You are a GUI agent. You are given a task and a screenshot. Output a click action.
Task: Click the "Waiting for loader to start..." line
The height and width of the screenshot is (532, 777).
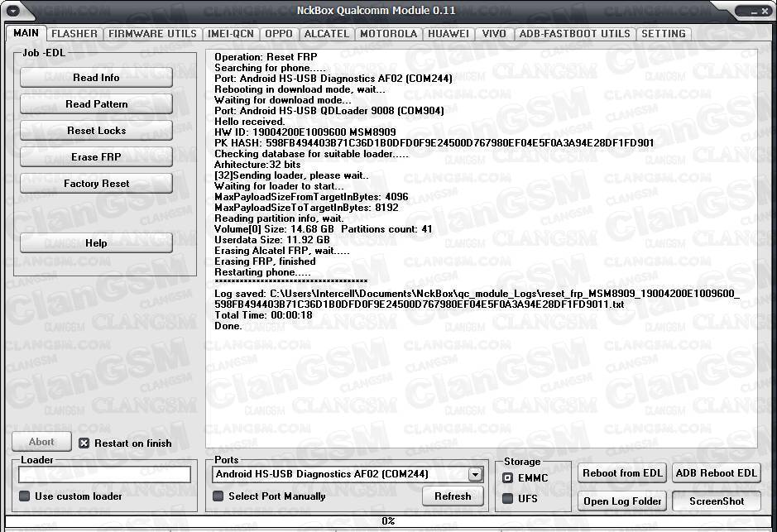pos(279,186)
